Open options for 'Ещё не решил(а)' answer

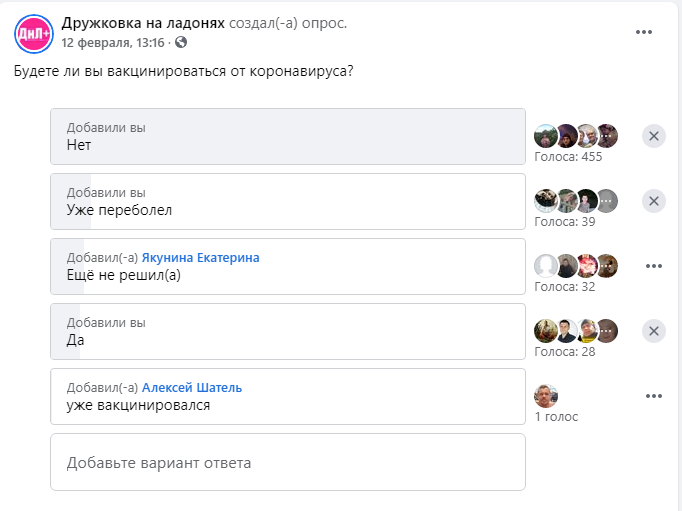pyautogui.click(x=654, y=266)
